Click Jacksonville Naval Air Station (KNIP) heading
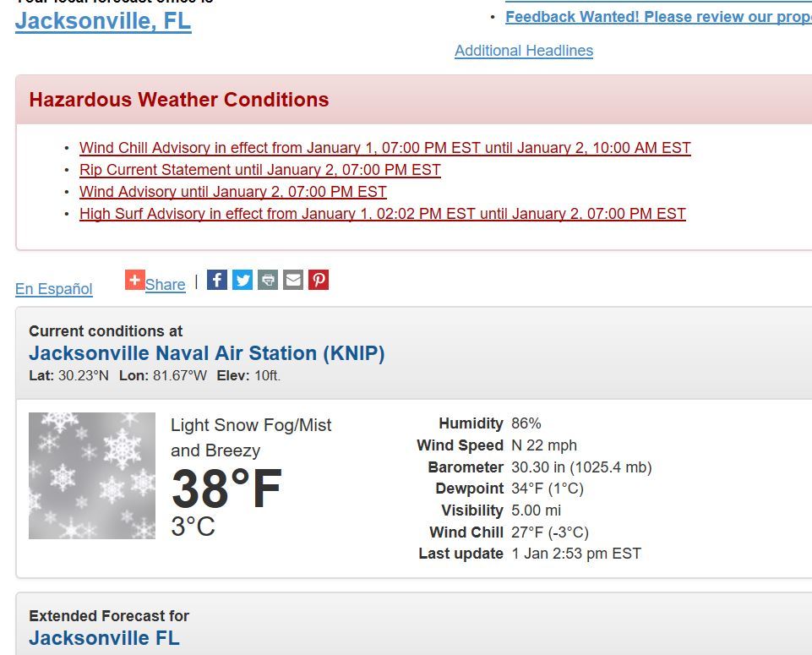The width and height of the screenshot is (812, 655). click(x=206, y=353)
